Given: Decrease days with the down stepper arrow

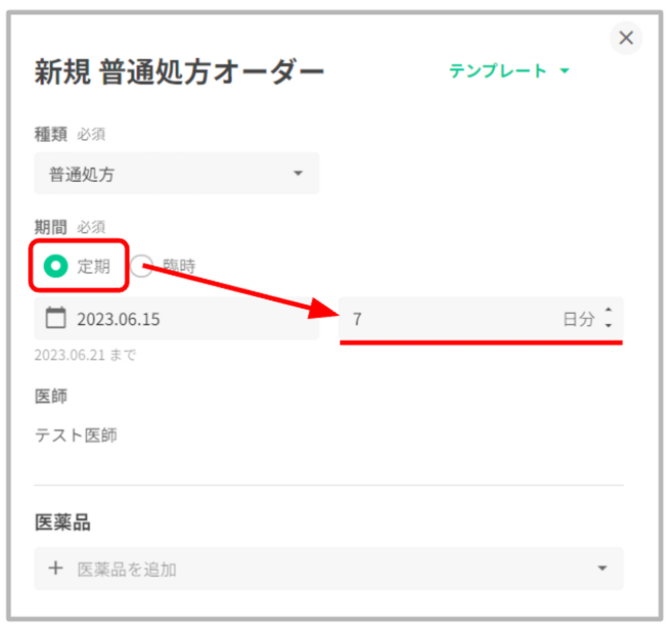Looking at the screenshot, I should coord(608,326).
